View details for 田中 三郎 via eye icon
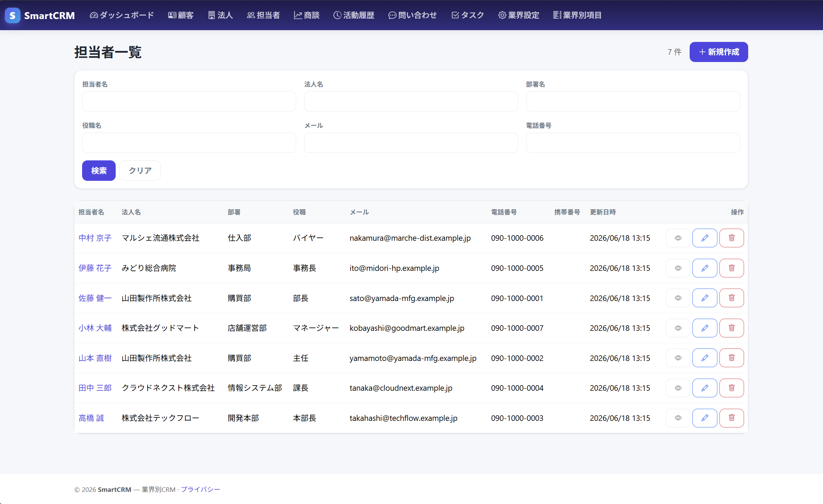 coord(678,388)
